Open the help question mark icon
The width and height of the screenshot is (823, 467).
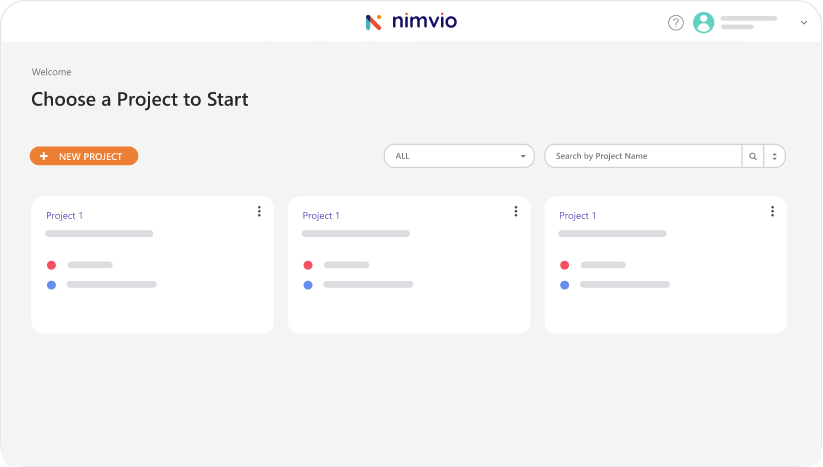(x=676, y=23)
